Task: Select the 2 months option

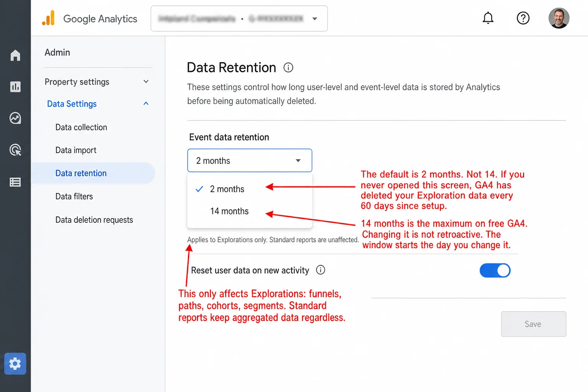Action: point(250,189)
